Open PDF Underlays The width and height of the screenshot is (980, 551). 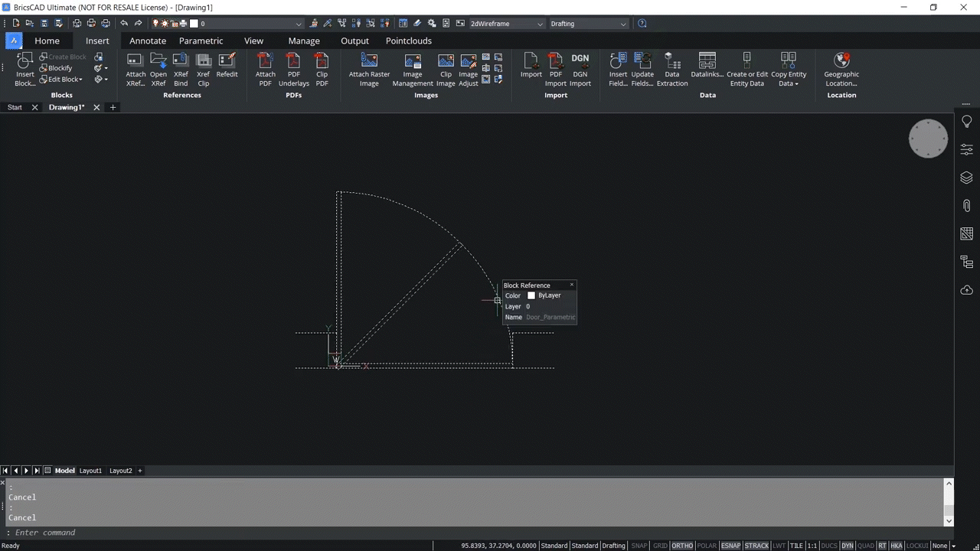293,70
